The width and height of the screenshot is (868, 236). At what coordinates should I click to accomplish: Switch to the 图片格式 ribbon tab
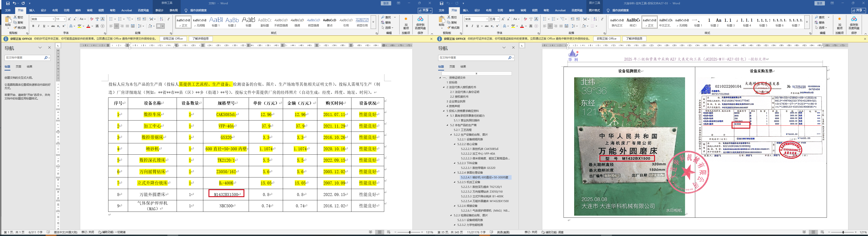[x=594, y=10]
